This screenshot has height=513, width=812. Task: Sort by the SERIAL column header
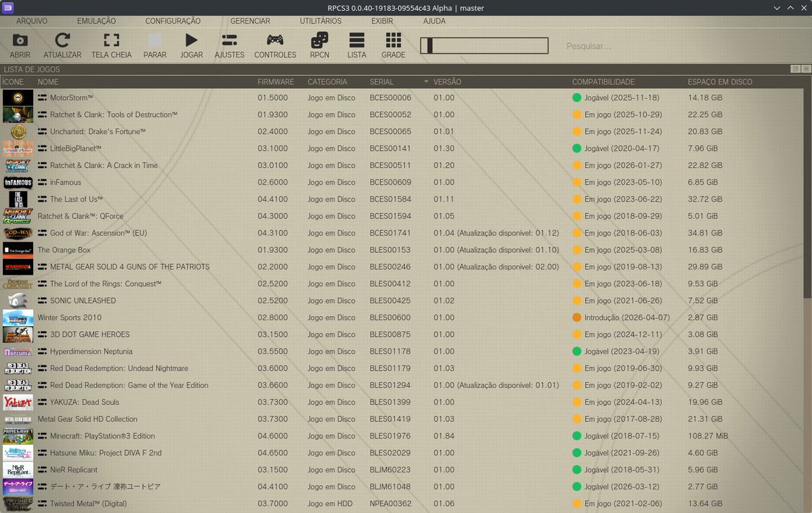coord(382,82)
